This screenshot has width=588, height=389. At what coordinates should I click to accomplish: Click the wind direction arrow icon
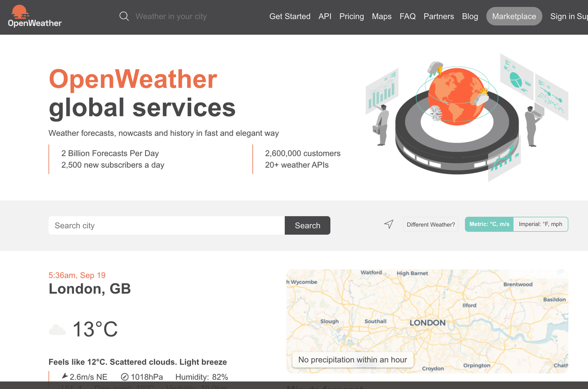coord(65,376)
